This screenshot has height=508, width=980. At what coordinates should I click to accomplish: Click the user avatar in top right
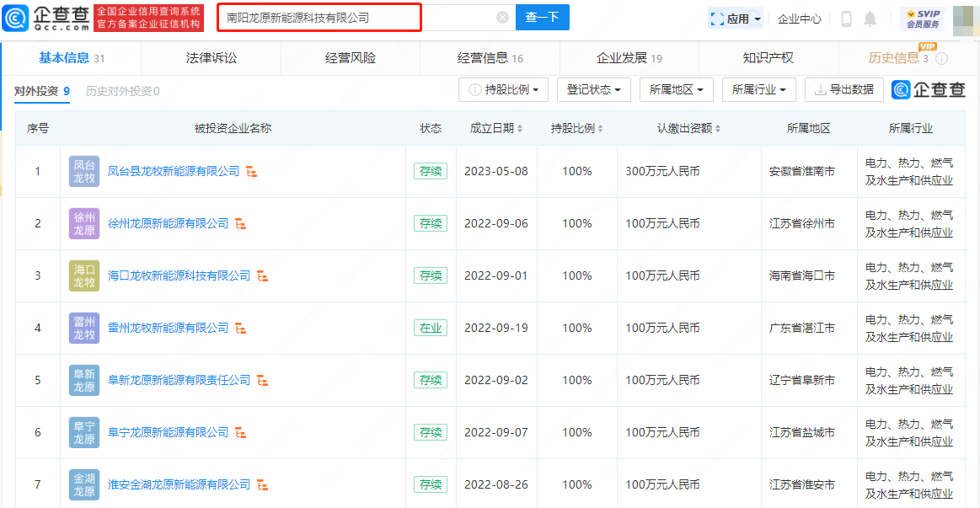[x=966, y=20]
